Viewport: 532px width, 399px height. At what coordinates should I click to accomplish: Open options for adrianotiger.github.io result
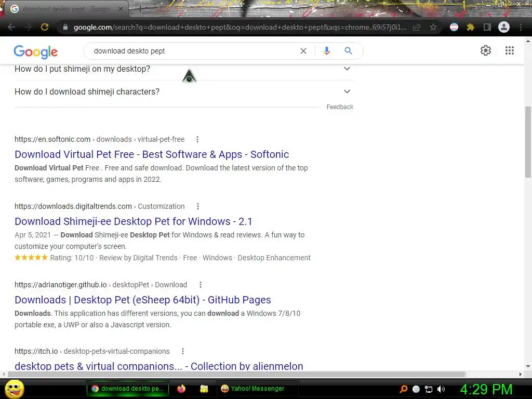(200, 285)
